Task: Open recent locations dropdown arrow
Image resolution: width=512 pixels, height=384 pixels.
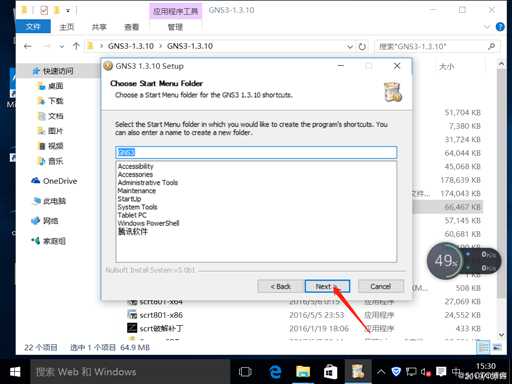Action: [62, 46]
